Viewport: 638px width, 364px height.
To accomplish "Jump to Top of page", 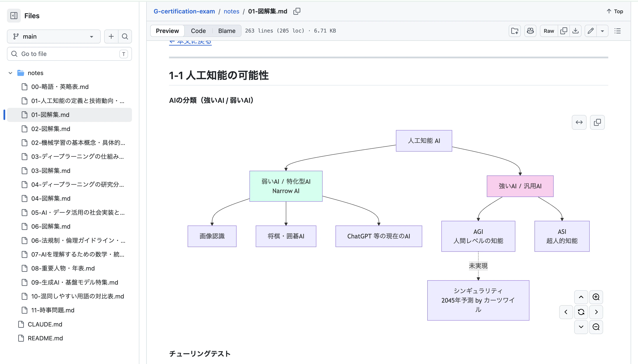I will (x=615, y=11).
